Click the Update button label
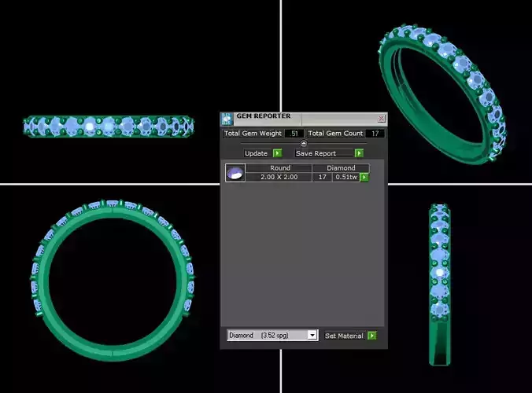Viewport: 532px width, 393px height. 256,153
